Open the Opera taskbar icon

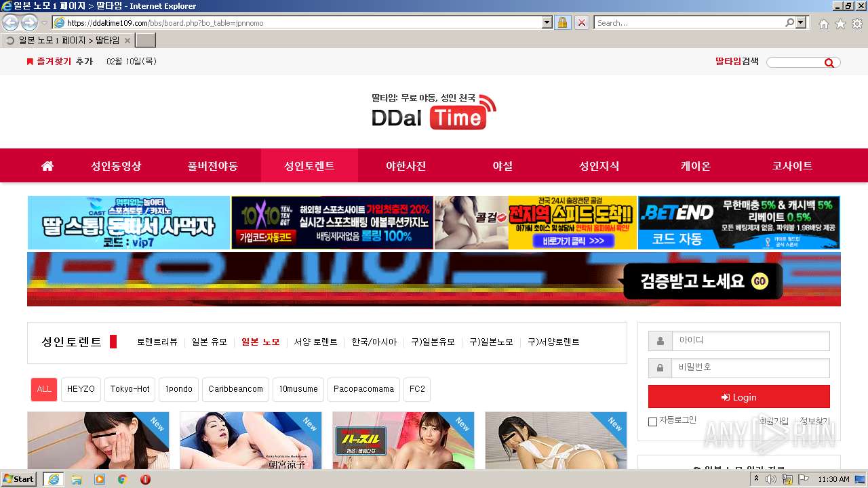click(x=145, y=479)
